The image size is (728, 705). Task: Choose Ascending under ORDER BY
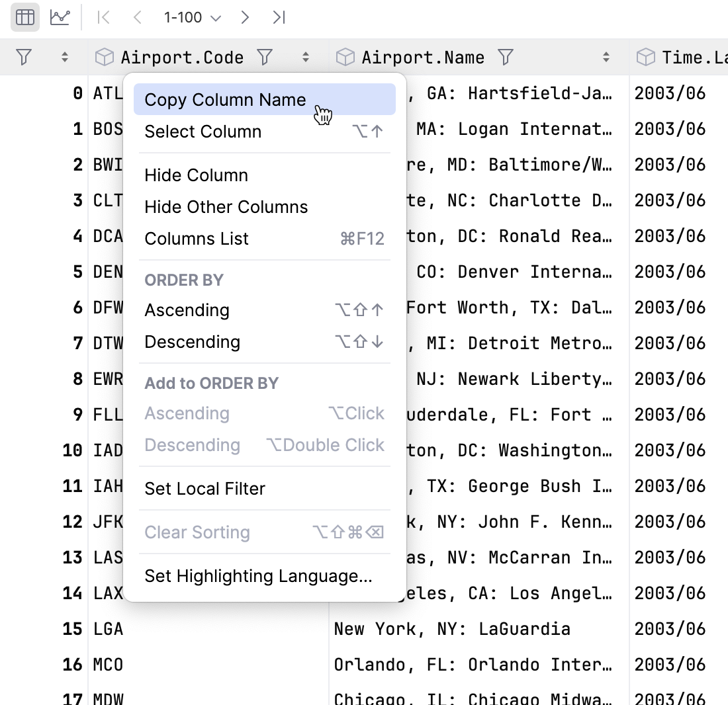click(x=265, y=310)
